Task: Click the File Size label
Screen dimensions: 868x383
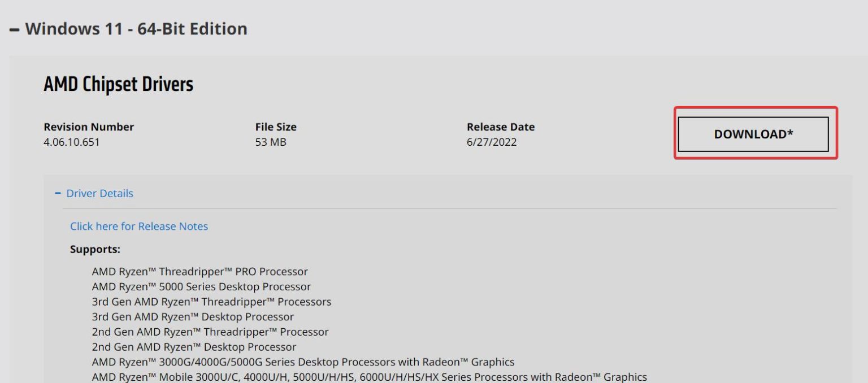Action: (276, 127)
